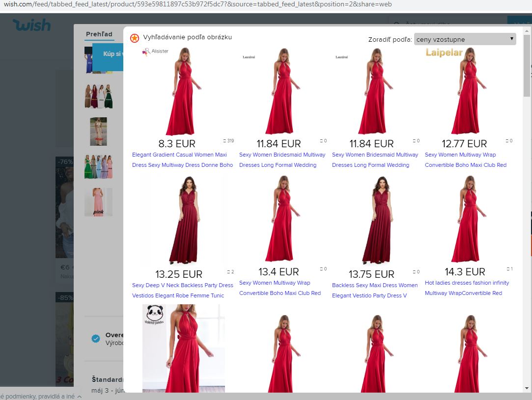Click the browser address bar URL
This screenshot has width=532, height=400.
click(196, 4)
